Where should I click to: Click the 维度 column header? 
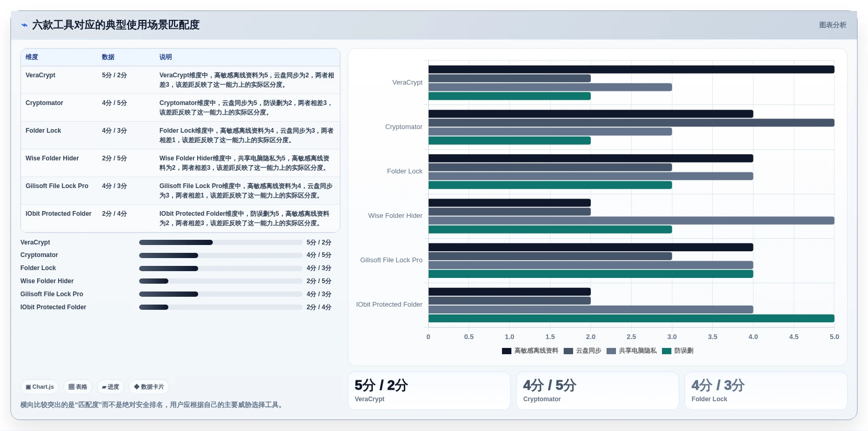32,57
